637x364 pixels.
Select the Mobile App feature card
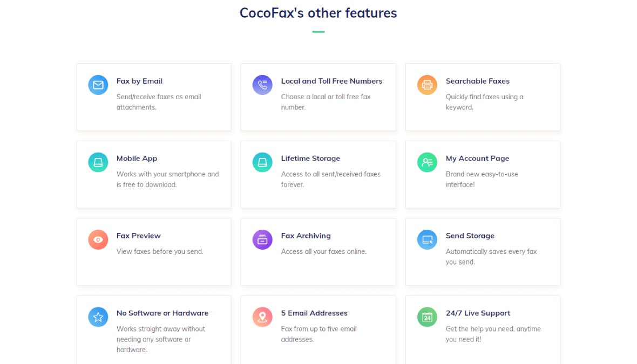(154, 174)
